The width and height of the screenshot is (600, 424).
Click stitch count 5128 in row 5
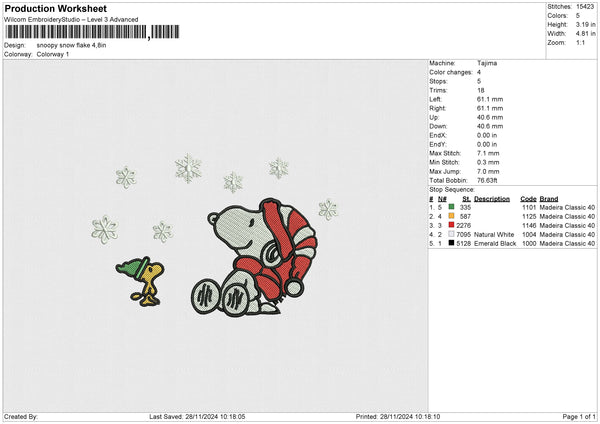pos(463,243)
